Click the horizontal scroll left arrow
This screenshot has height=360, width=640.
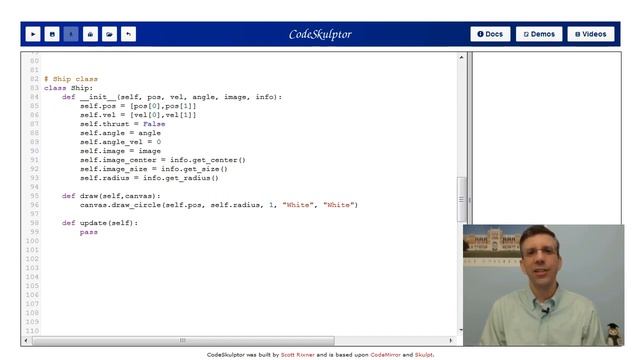[x=26, y=340]
